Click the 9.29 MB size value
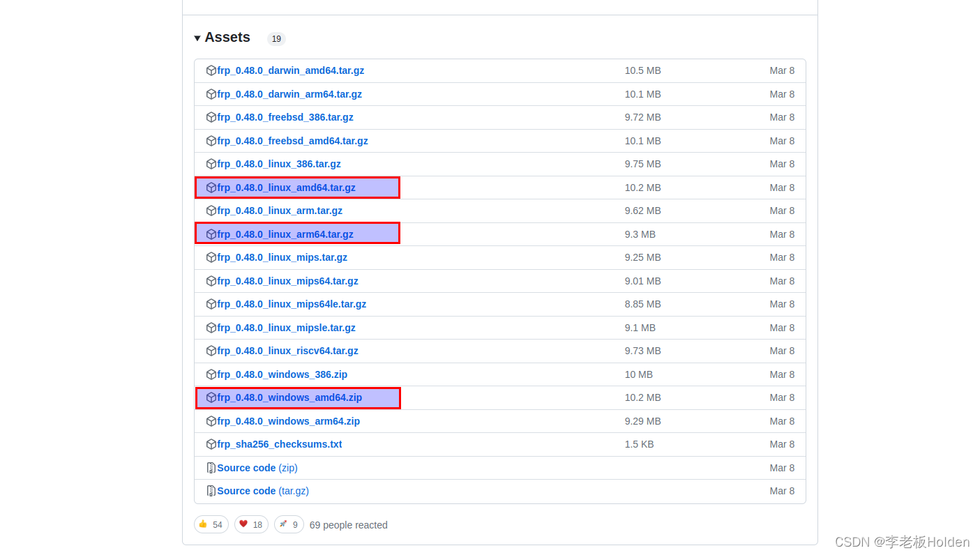This screenshot has height=555, width=980. tap(643, 421)
